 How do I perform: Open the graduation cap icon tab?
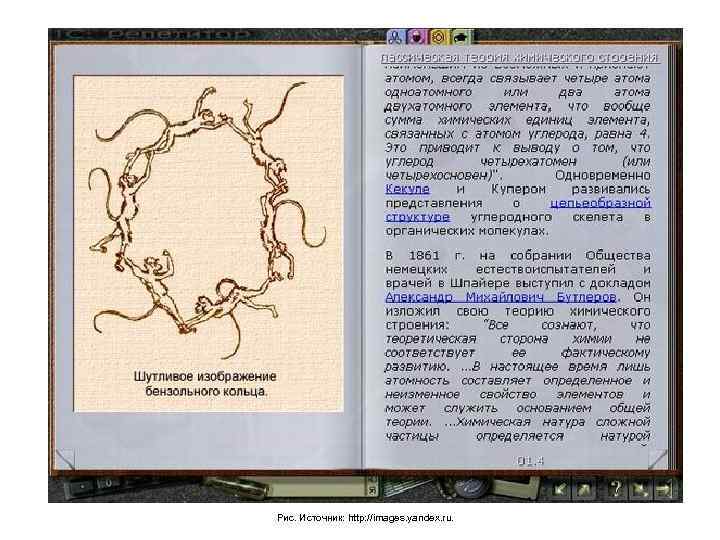[461, 36]
